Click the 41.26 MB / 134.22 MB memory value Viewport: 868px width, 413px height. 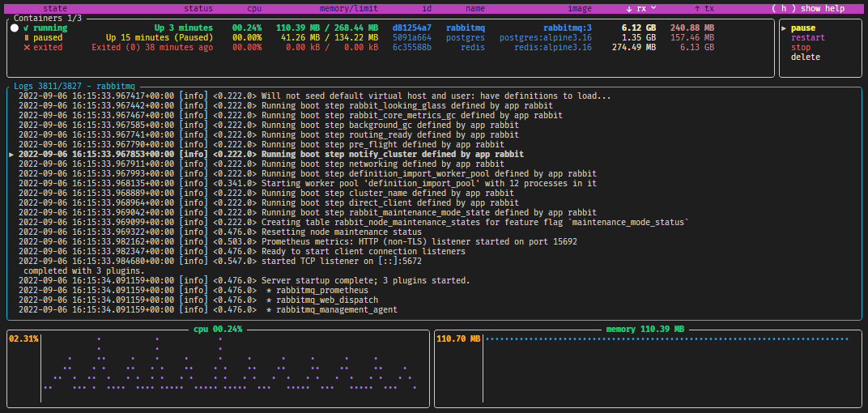330,37
